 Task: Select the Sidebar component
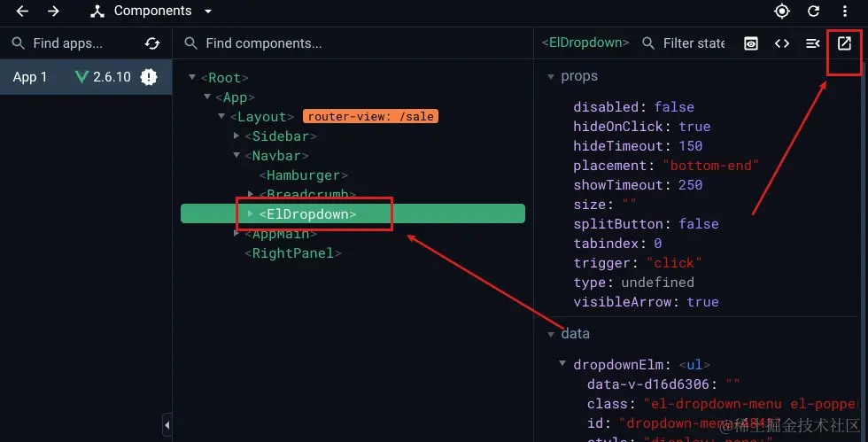tap(281, 136)
